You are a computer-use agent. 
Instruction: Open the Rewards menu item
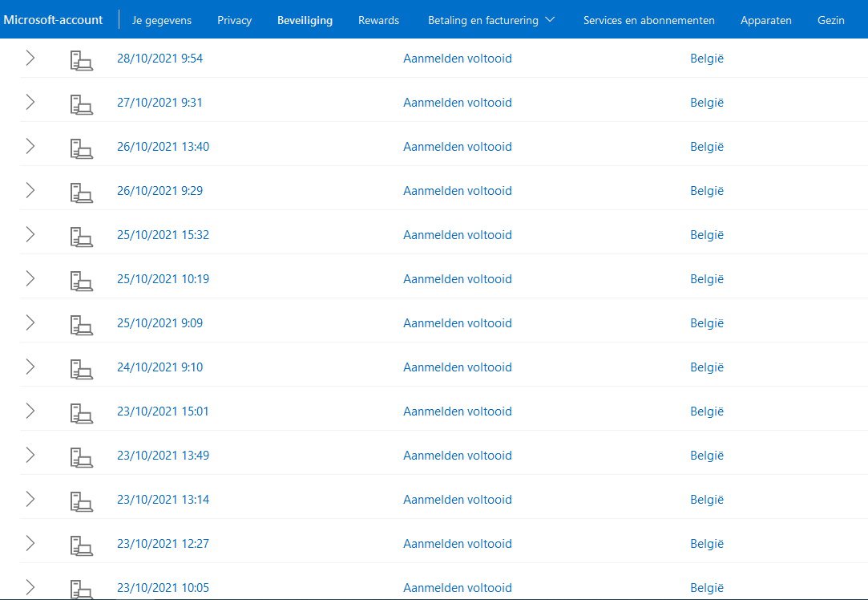(x=378, y=20)
